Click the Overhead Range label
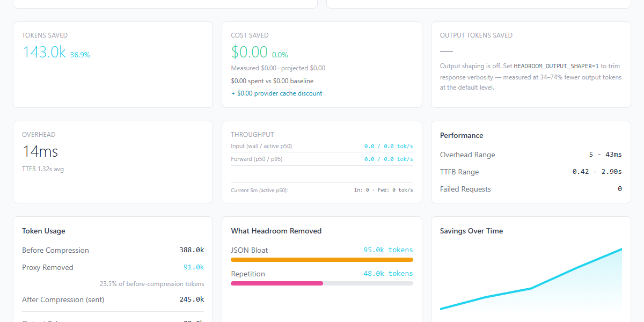The width and height of the screenshot is (644, 322). [467, 155]
